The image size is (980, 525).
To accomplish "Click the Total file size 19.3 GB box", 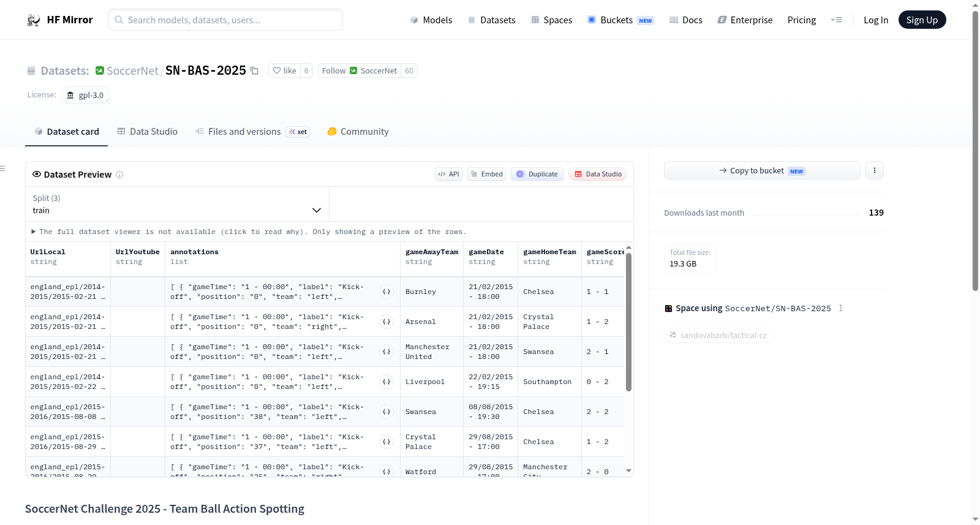I will click(690, 258).
